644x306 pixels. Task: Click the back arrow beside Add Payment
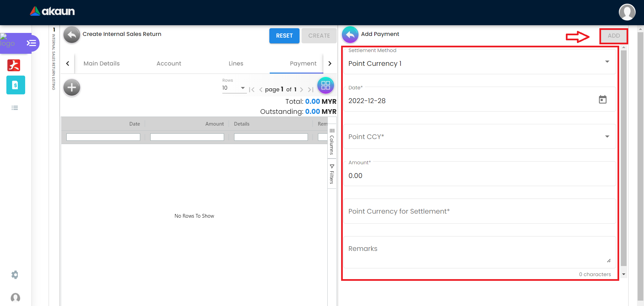(350, 35)
